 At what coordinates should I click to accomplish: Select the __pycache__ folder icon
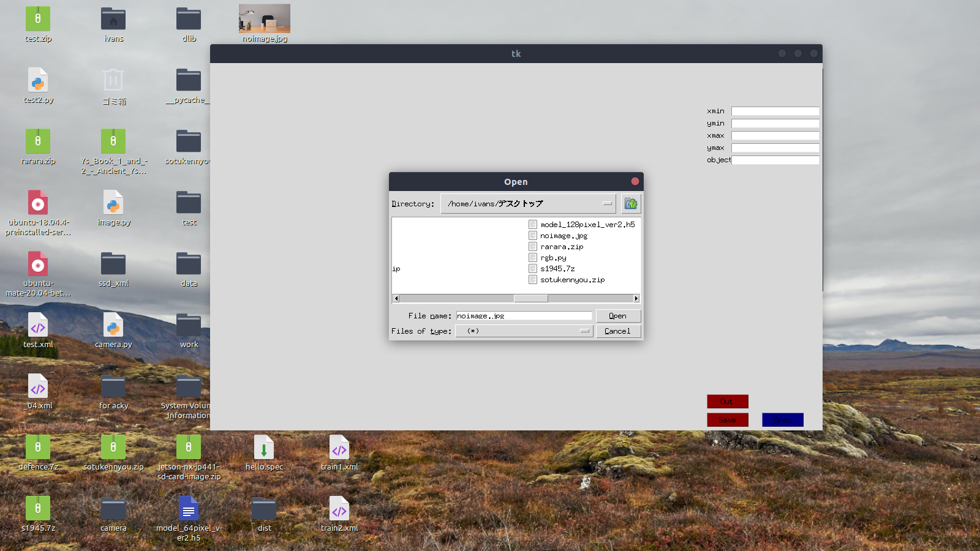coord(189,80)
